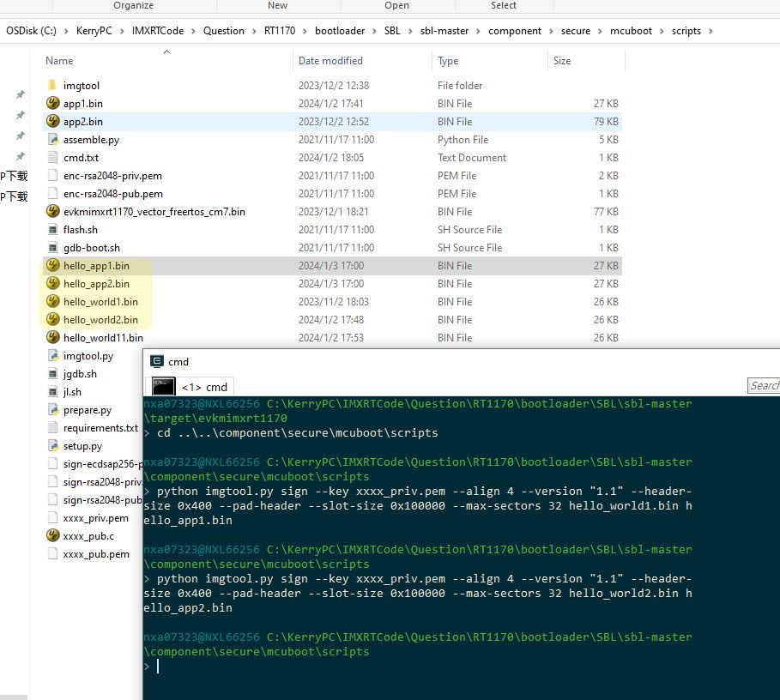Click the cmd window title icon
This screenshot has height=700, width=780.
157,361
